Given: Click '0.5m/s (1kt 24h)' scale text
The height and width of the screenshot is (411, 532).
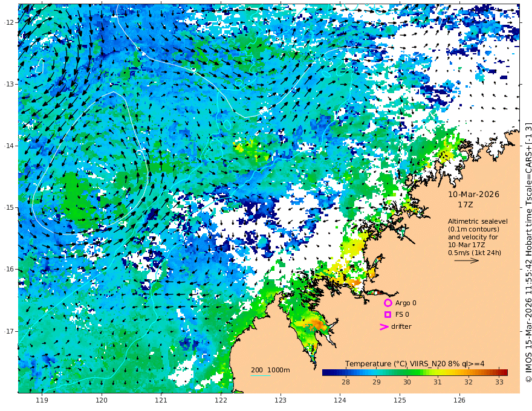Looking at the screenshot, I should (x=475, y=253).
